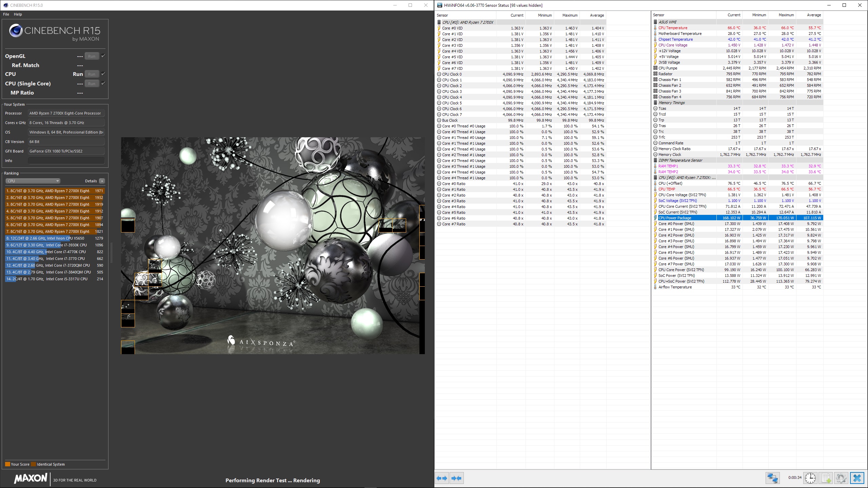The image size is (868, 488).
Task: Open the HWiNFO remote network monitoring icon
Action: pos(772,478)
